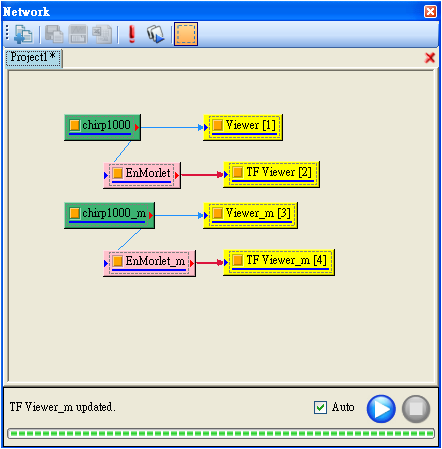Image resolution: width=442 pixels, height=449 pixels.
Task: Select the TF Viewer_m [4] node
Action: coord(279,262)
